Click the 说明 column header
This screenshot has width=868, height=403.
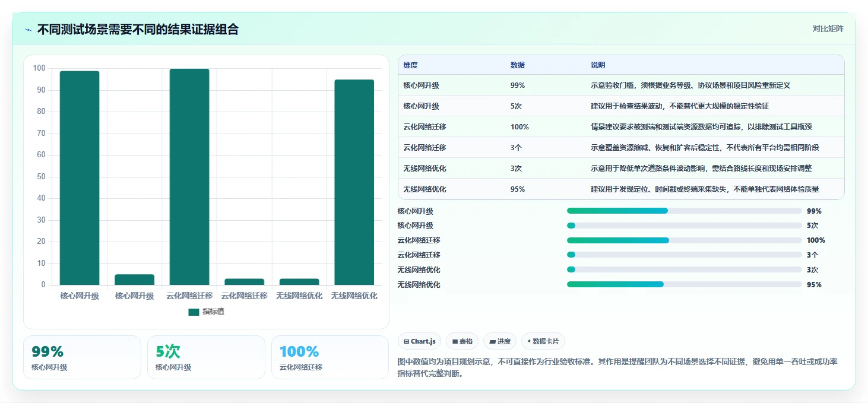[x=598, y=65]
